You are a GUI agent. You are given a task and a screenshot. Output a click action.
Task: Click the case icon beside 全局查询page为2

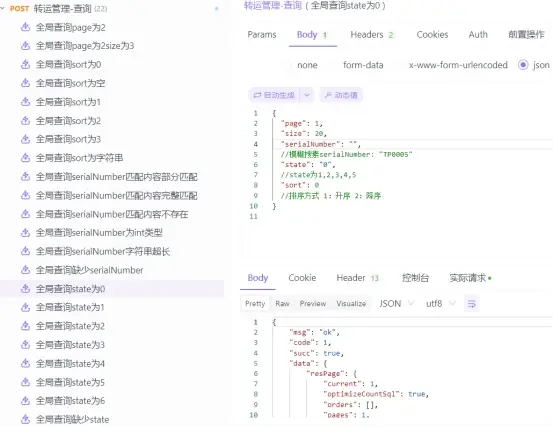(25, 27)
